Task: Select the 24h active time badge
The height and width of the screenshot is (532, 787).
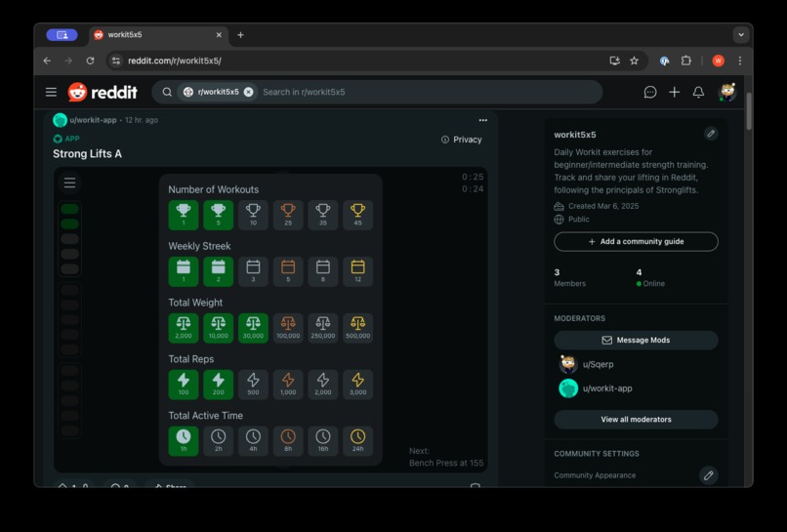Action: coord(358,441)
